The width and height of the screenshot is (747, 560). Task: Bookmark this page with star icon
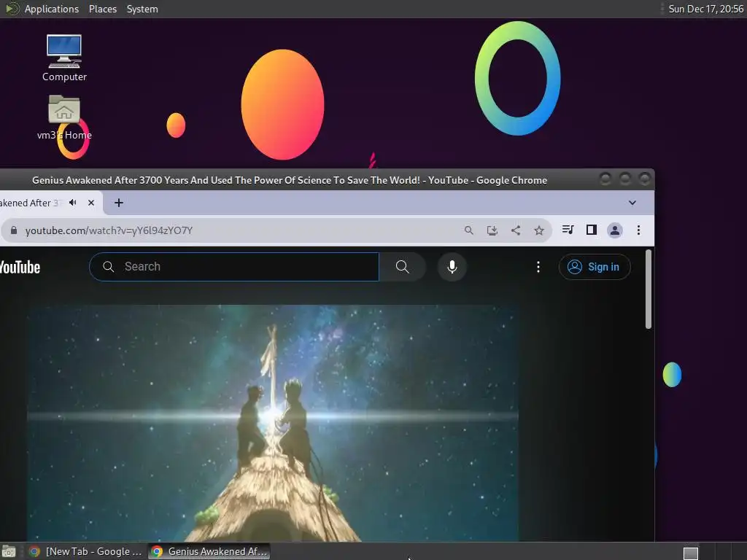tap(539, 230)
